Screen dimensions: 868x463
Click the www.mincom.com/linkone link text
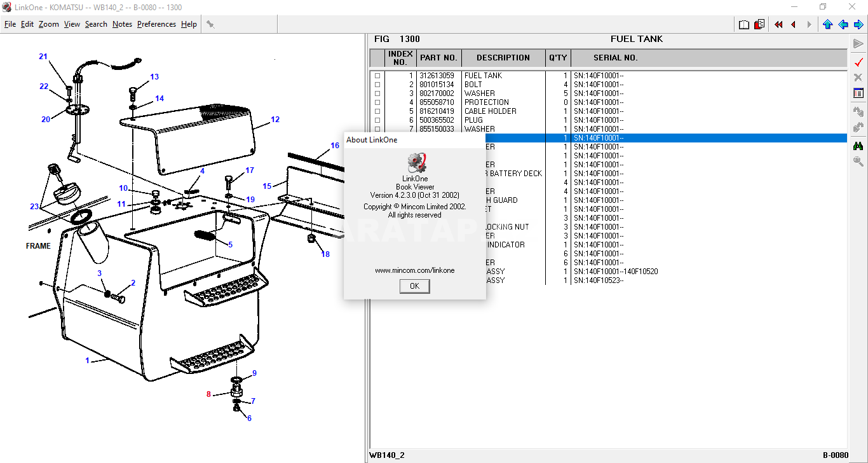coord(415,270)
